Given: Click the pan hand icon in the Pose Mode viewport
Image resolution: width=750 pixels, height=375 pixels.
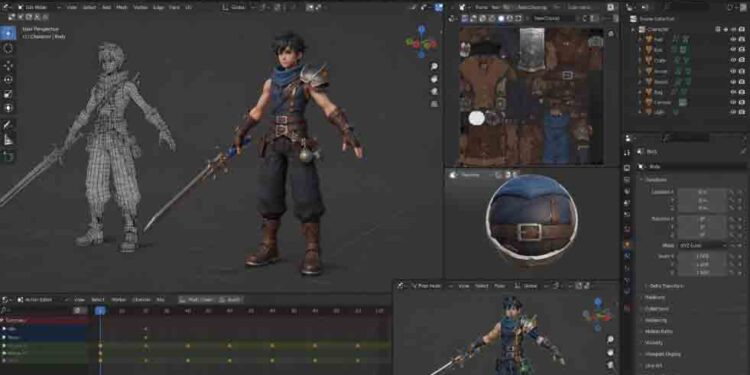Looking at the screenshot, I should [x=610, y=353].
